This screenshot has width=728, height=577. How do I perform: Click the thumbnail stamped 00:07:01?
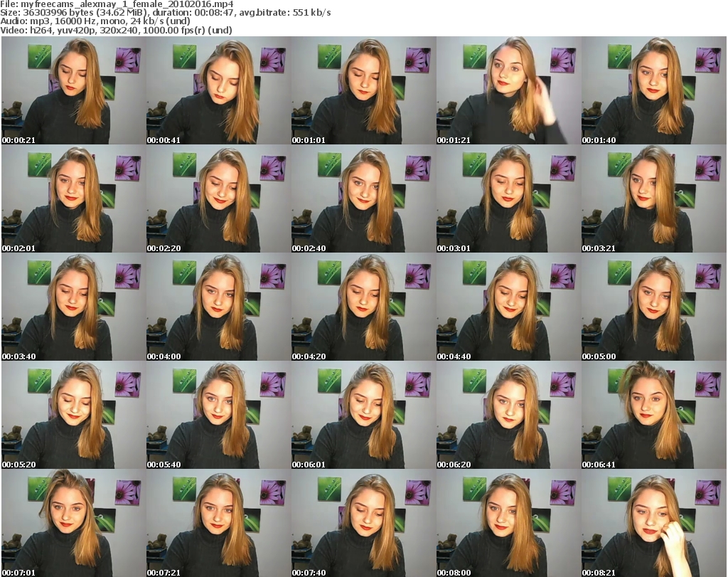[x=74, y=523]
